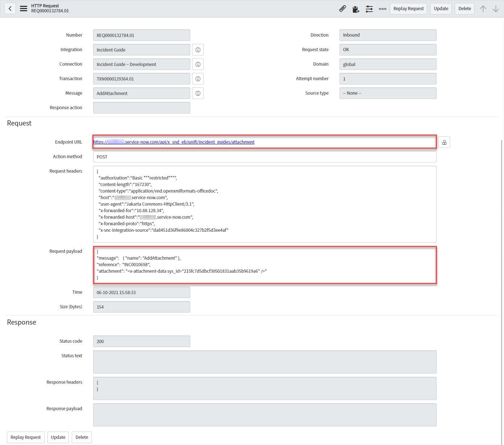
Task: Preview the Integration record info icon
Action: point(198,50)
